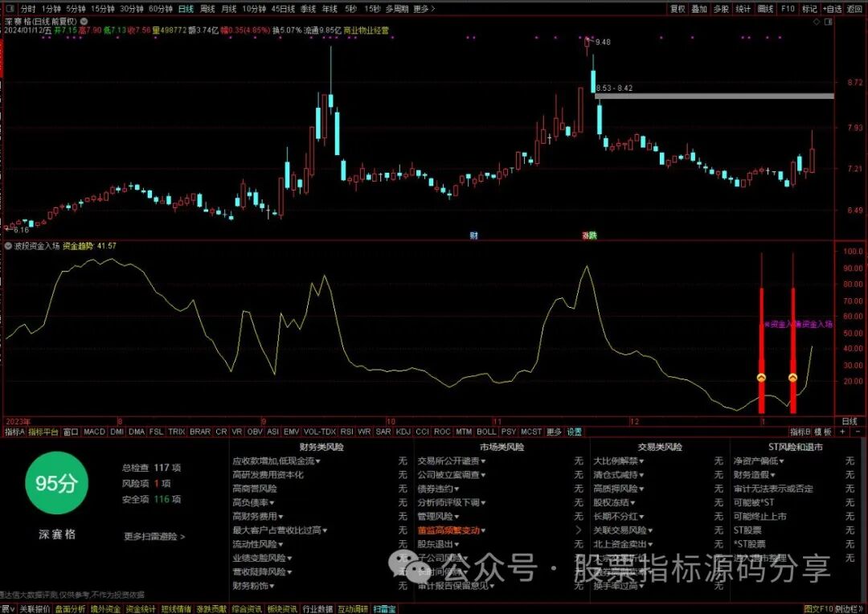The image size is (868, 614).
Task: Expand 大比例解禁 risk item
Action: (x=618, y=461)
